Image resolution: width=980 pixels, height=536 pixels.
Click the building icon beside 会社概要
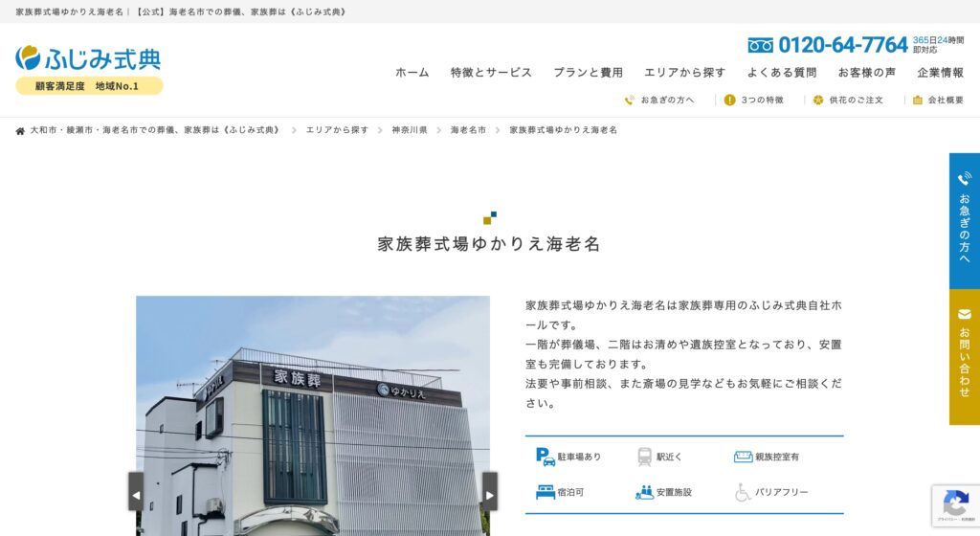tap(918, 100)
